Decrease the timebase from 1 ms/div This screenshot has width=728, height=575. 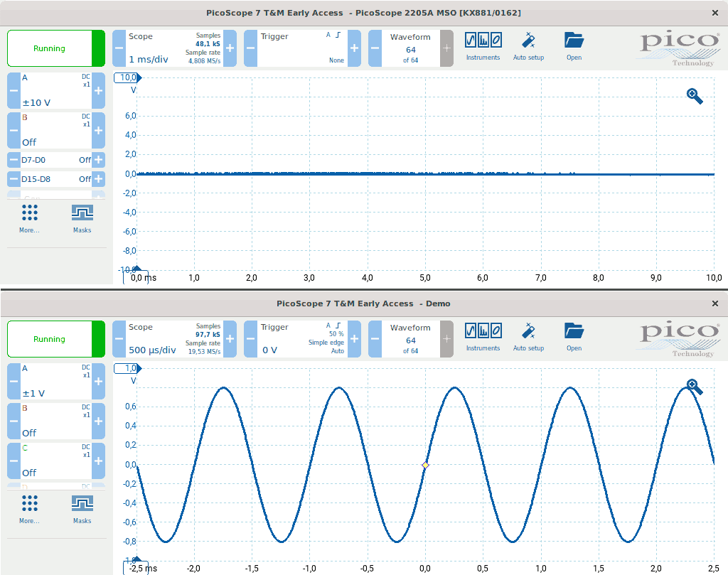coord(119,48)
